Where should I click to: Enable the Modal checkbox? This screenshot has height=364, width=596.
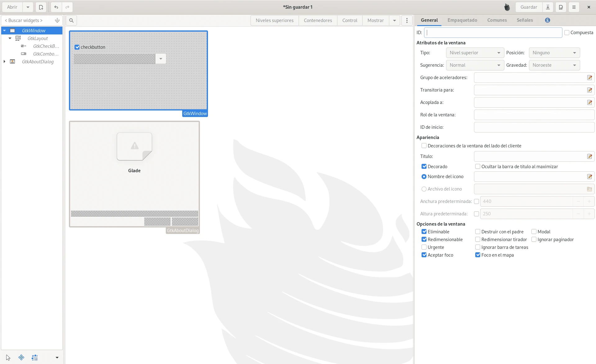(534, 232)
